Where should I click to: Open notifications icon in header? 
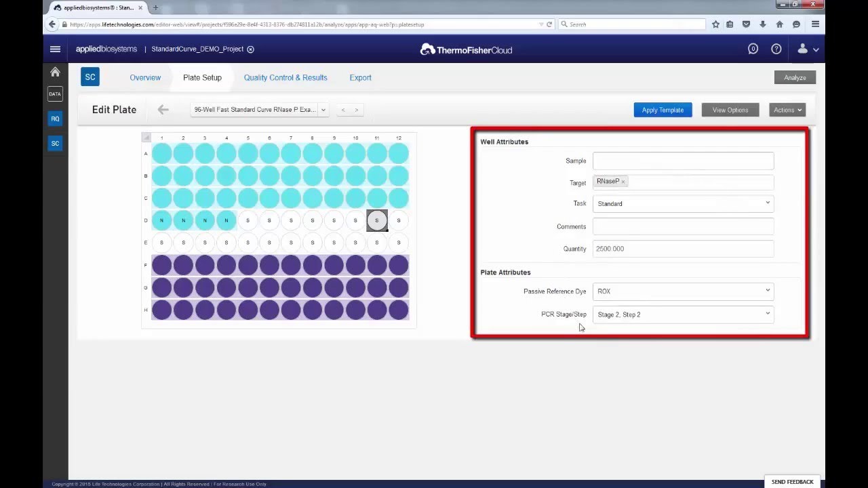(x=753, y=49)
